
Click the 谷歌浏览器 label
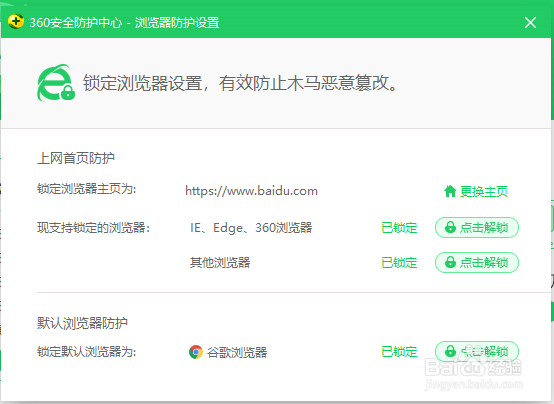(x=237, y=352)
